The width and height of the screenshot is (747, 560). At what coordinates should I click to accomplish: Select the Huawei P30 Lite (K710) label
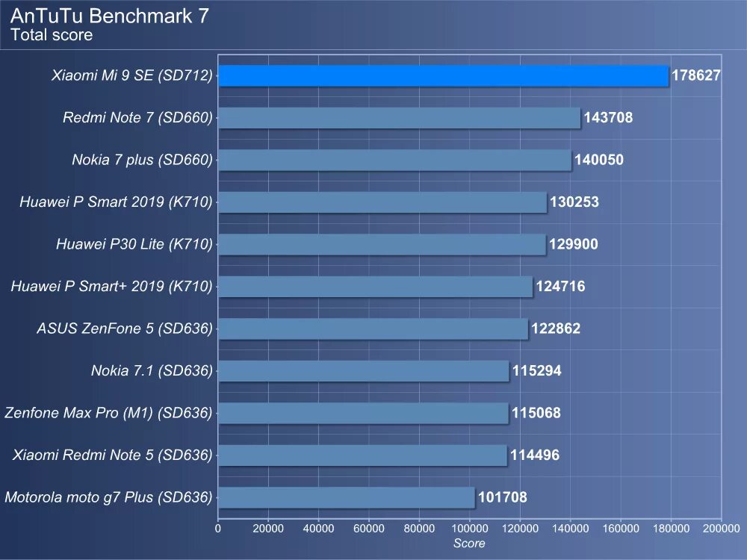click(x=134, y=244)
